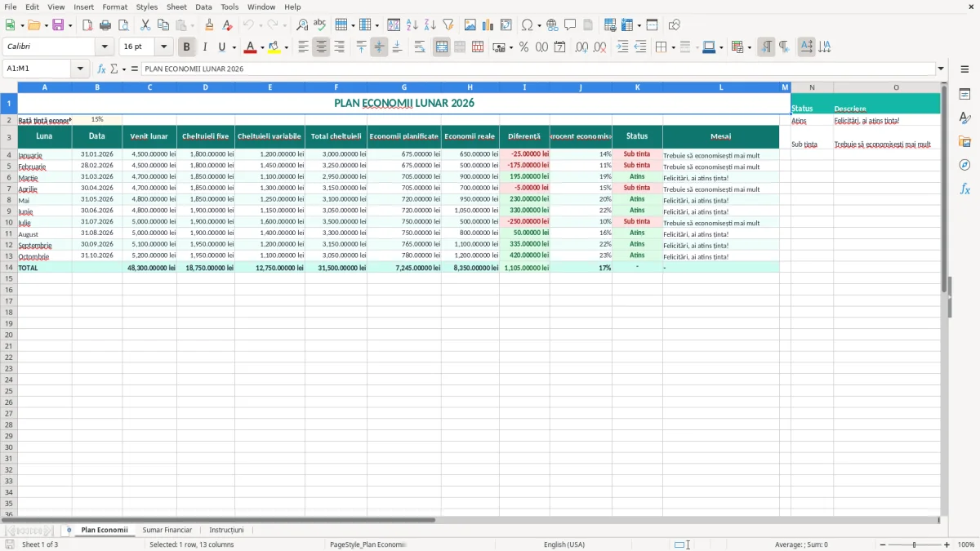This screenshot has height=551, width=980.
Task: Click the Clear Direct Formatting icon
Action: click(x=228, y=25)
